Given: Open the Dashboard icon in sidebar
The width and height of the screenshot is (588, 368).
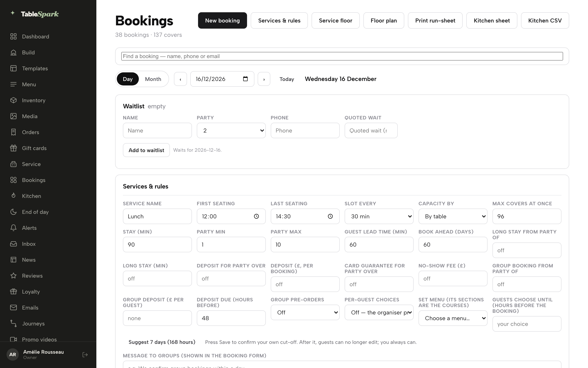Looking at the screenshot, I should click(13, 37).
